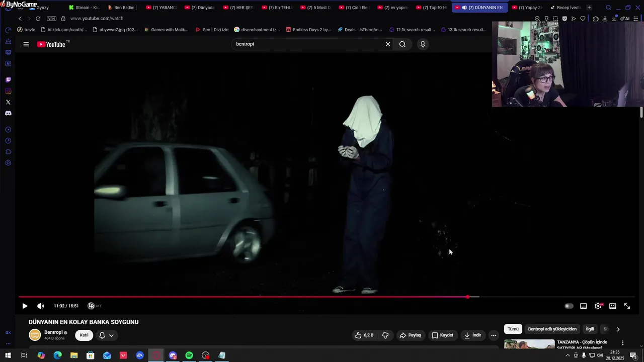The height and width of the screenshot is (362, 644).
Task: Open the browser downloads icon
Action: tap(614, 19)
